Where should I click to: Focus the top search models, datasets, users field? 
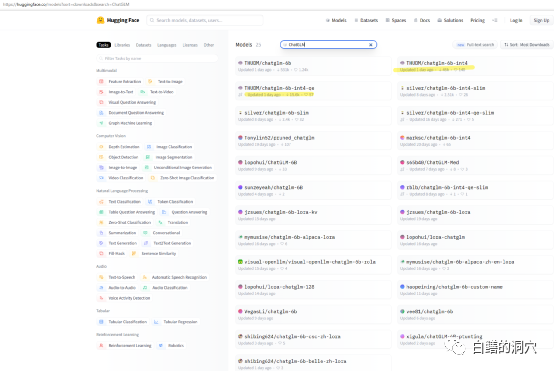(205, 20)
